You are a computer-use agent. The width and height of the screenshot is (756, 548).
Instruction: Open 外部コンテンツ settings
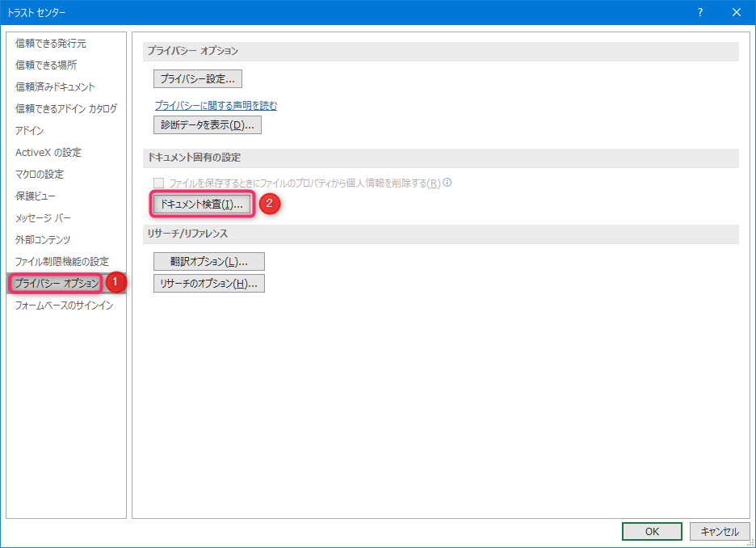pyautogui.click(x=43, y=240)
